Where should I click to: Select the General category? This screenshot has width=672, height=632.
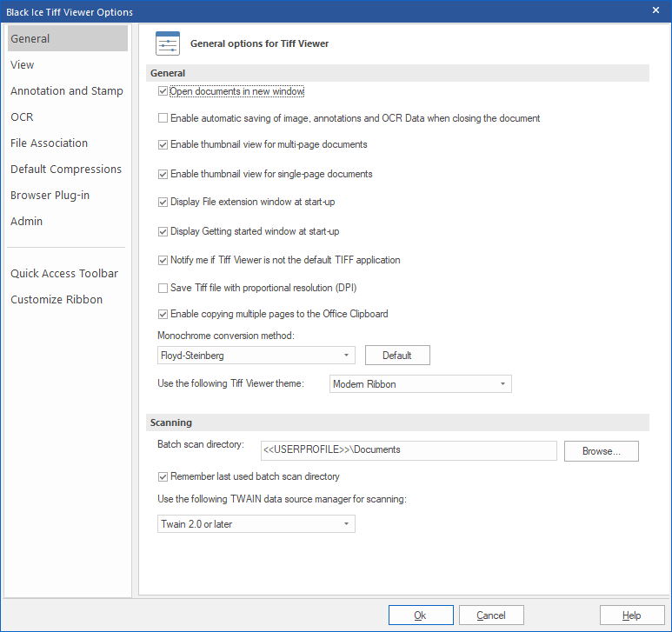(68, 38)
